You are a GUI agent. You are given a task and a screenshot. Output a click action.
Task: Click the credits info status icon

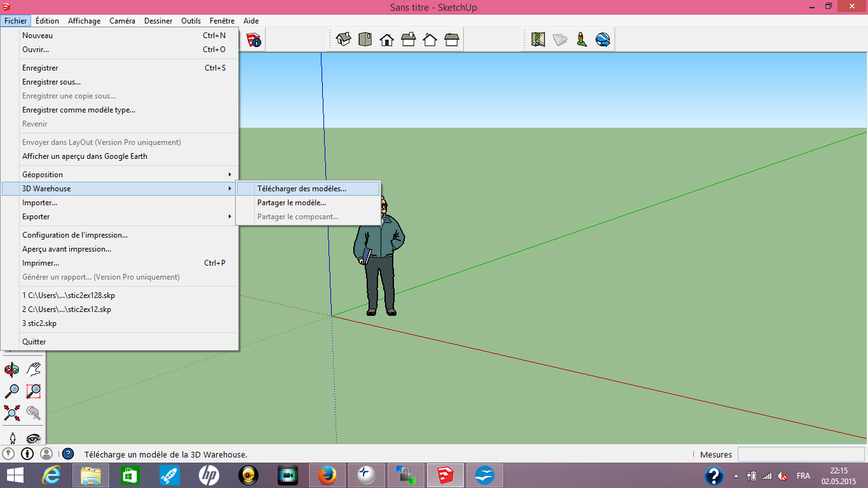[27, 454]
